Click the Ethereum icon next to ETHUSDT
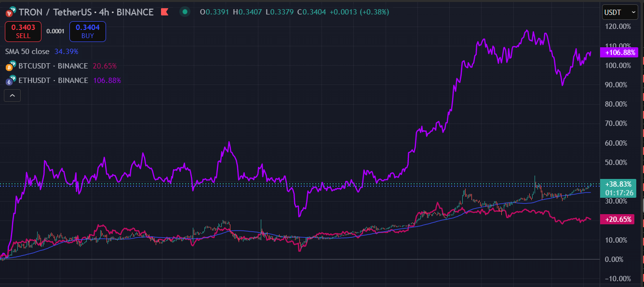The height and width of the screenshot is (287, 644). (11, 81)
